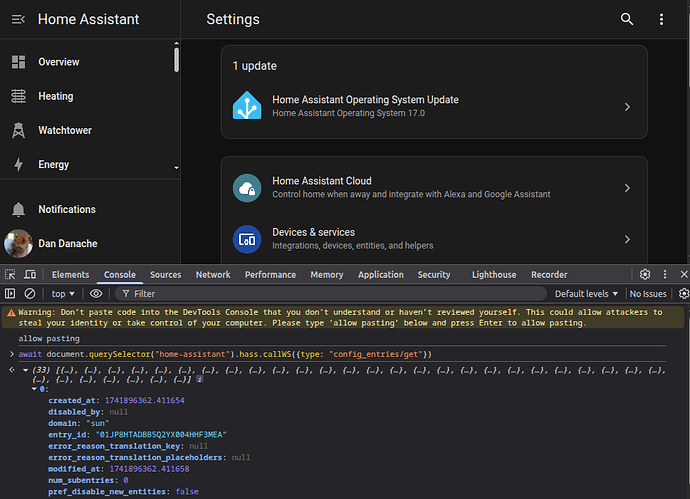The width and height of the screenshot is (690, 499).
Task: Open the Heating panel icon
Action: (18, 96)
